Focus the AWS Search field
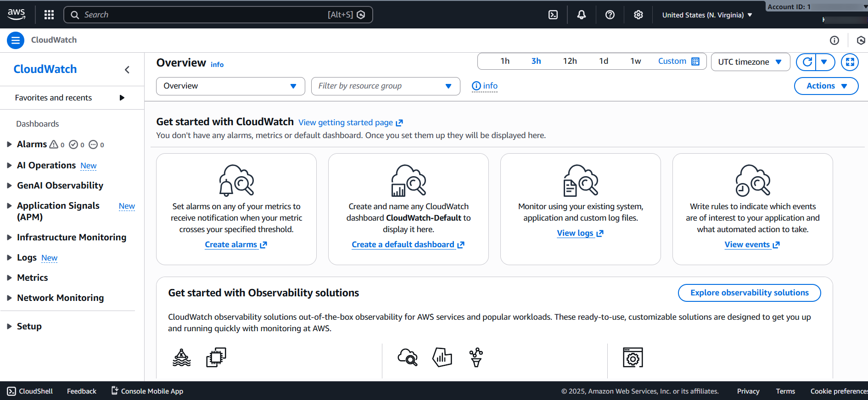Screen dimensions: 868x400 coord(218,15)
